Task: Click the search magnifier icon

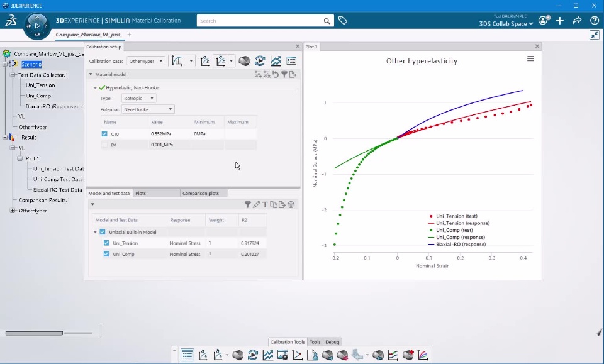Action: tap(327, 21)
